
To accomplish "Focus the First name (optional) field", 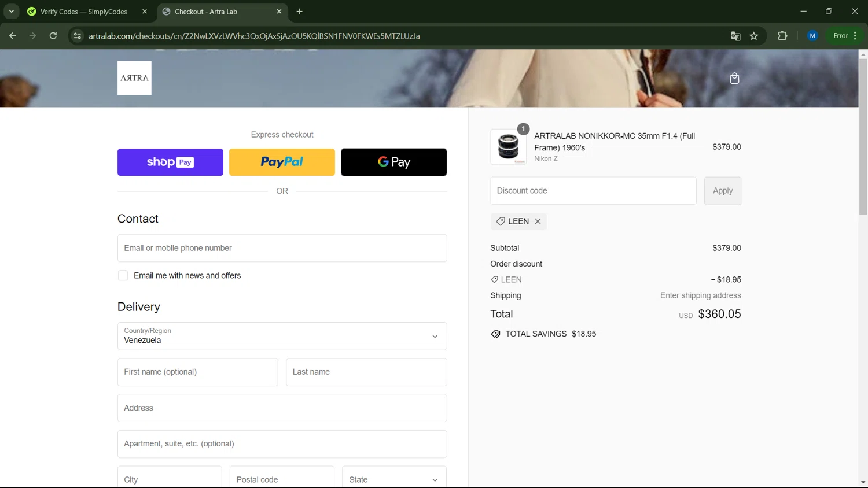I will 197,372.
